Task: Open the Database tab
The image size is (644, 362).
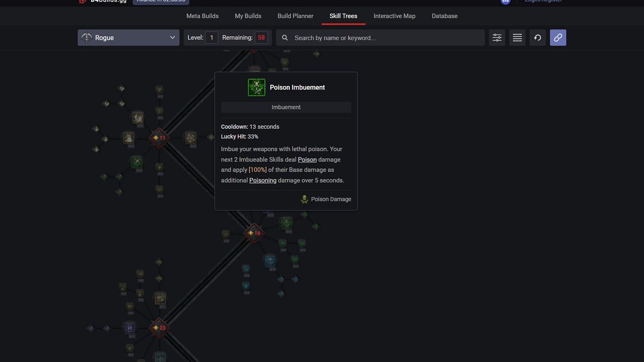Action: 444,16
